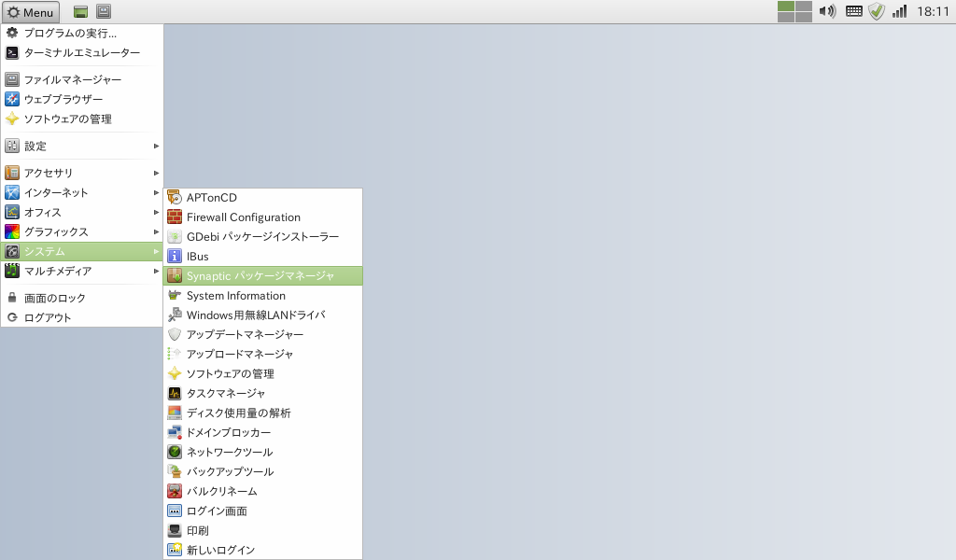Image resolution: width=956 pixels, height=560 pixels.
Task: Launch ウェブブラウザー from menu
Action: (82, 99)
